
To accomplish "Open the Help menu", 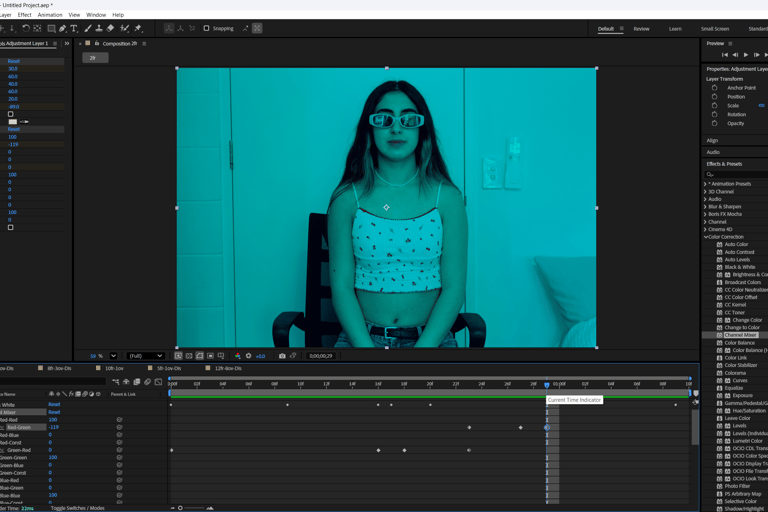I will [x=118, y=15].
